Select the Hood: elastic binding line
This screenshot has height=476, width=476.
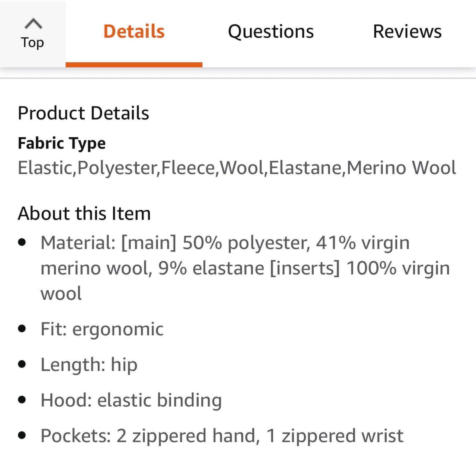(x=131, y=400)
